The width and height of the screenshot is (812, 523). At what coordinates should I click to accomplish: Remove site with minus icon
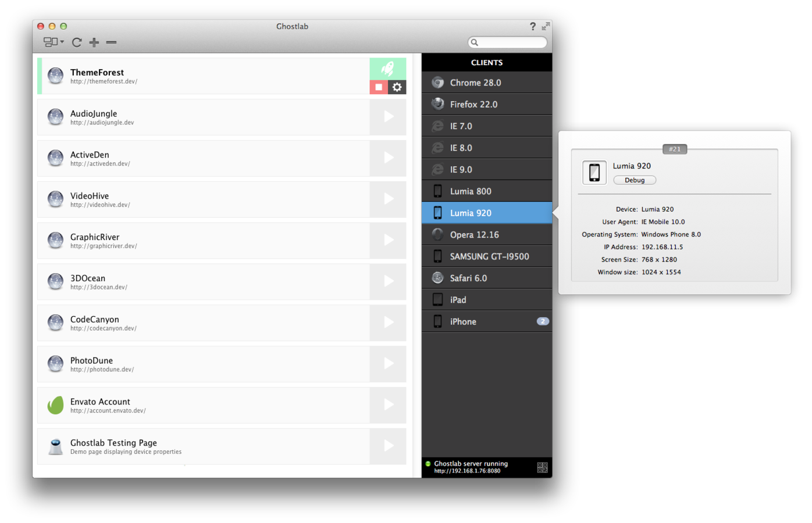(x=112, y=42)
